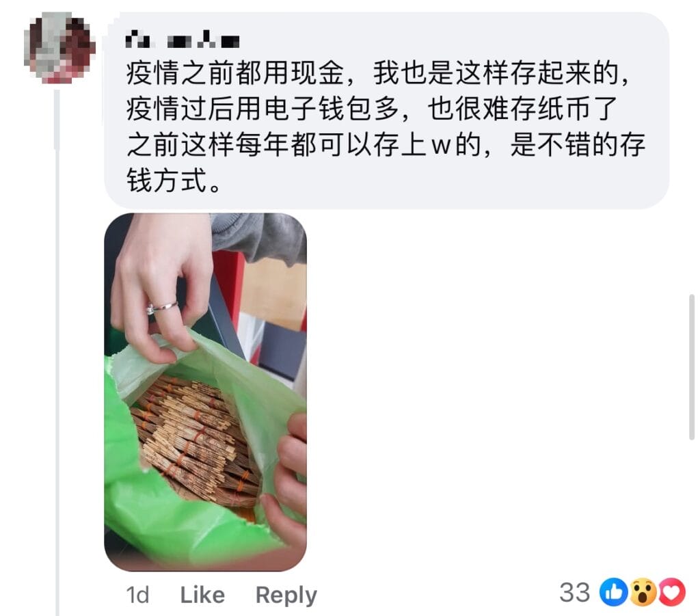Click the vertical comment thread line

[x=57, y=353]
